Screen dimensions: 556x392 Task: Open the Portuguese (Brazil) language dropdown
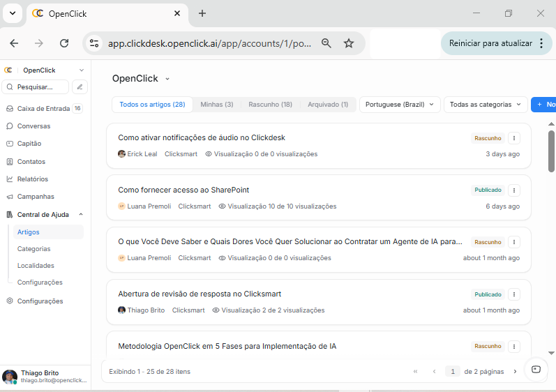pyautogui.click(x=400, y=105)
